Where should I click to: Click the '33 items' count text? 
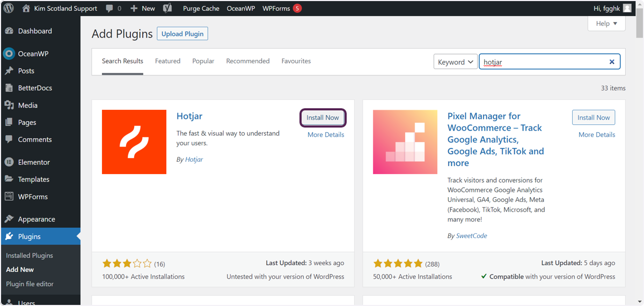(613, 88)
